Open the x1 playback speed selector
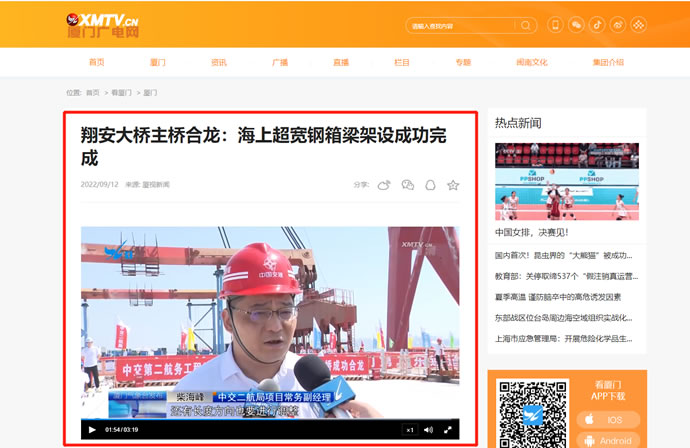 coord(409,429)
